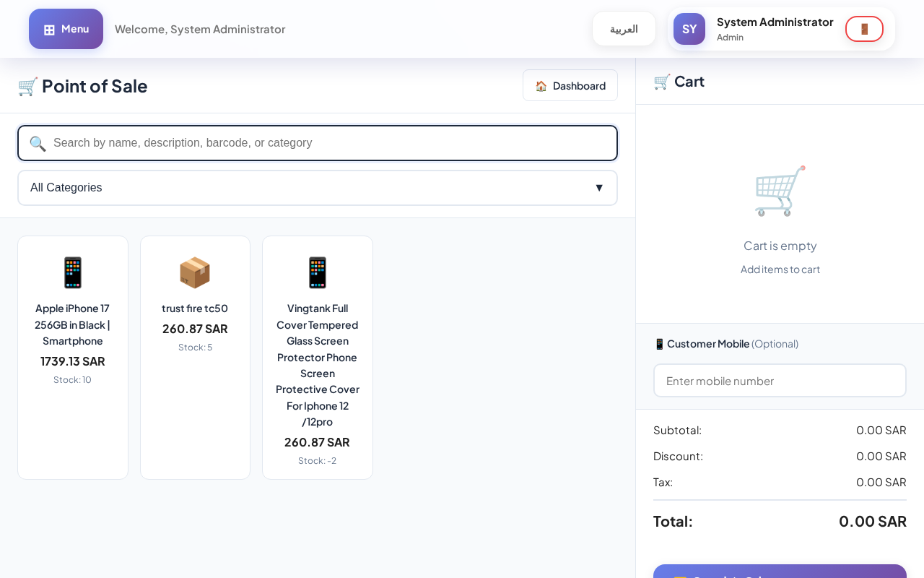
Task: Click the trust fire tc50 package icon
Action: click(x=195, y=272)
